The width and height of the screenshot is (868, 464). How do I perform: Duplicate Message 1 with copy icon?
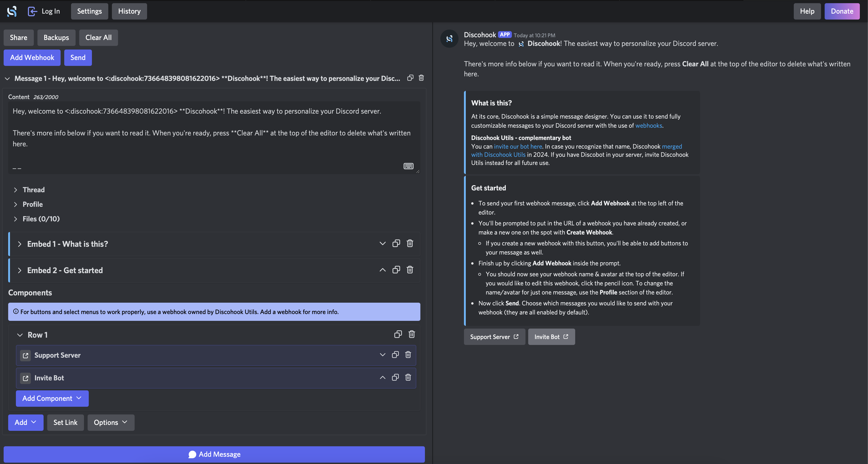pos(410,78)
